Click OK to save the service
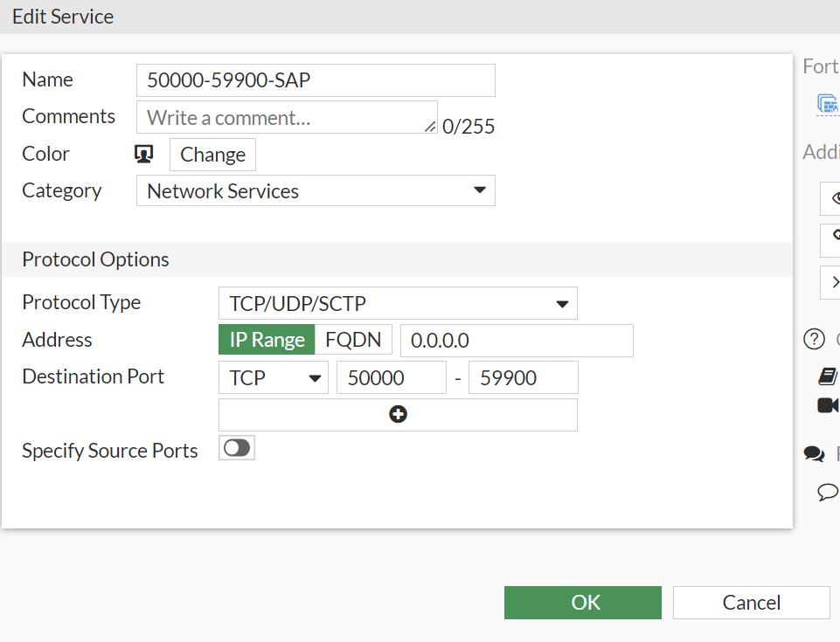This screenshot has height=642, width=840. [583, 603]
